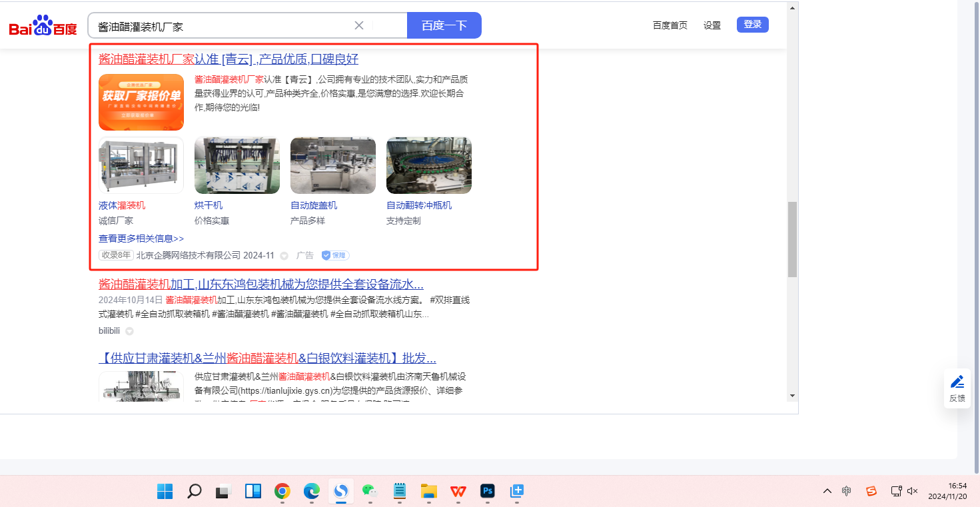The image size is (980, 507).
Task: Click the 反馈 feedback pencil icon
Action: (x=957, y=382)
